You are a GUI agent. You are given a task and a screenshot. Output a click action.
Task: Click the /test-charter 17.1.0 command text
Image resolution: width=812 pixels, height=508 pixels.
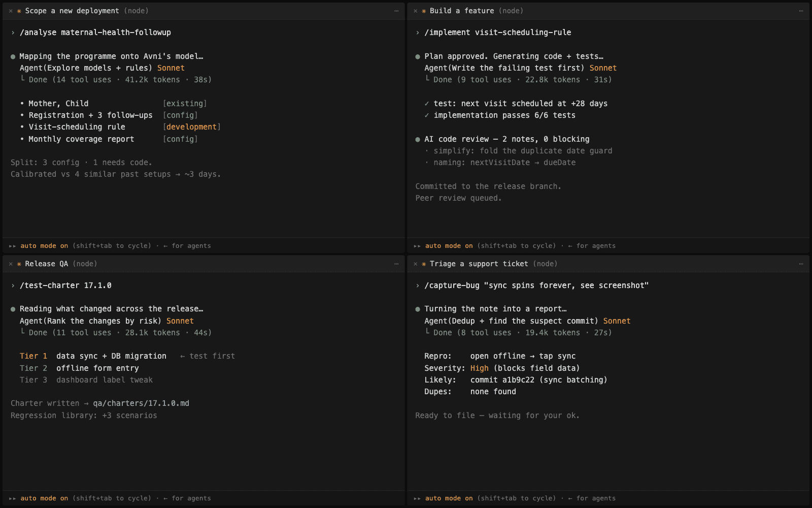tap(65, 285)
